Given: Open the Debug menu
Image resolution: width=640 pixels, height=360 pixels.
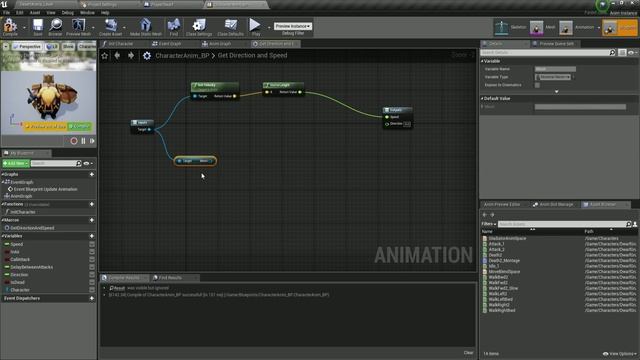Looking at the screenshot, I should pyautogui.click(x=67, y=13).
